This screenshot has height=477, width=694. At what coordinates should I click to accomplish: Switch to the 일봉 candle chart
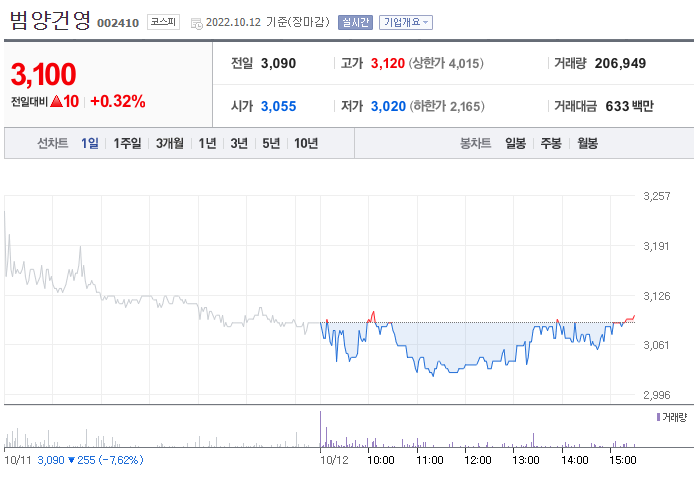515,143
